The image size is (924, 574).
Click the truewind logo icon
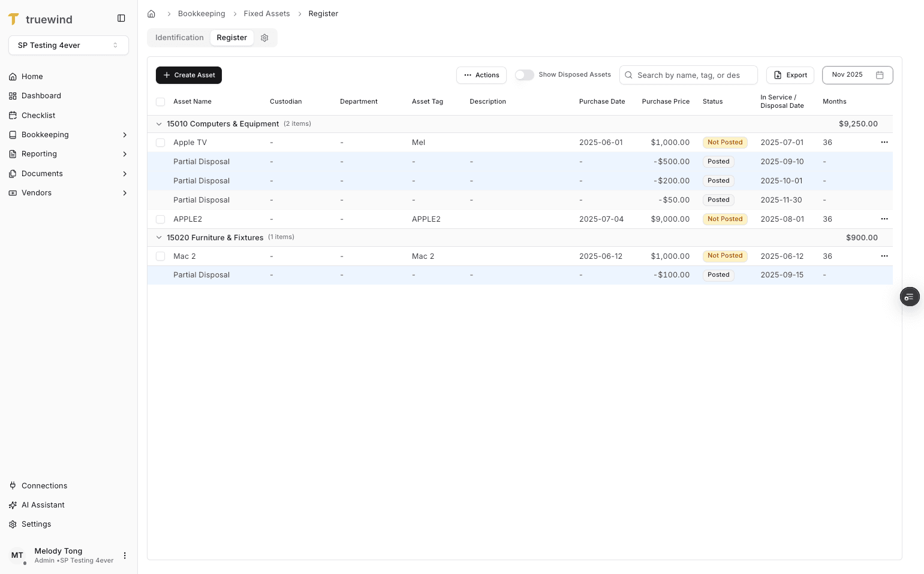point(13,19)
